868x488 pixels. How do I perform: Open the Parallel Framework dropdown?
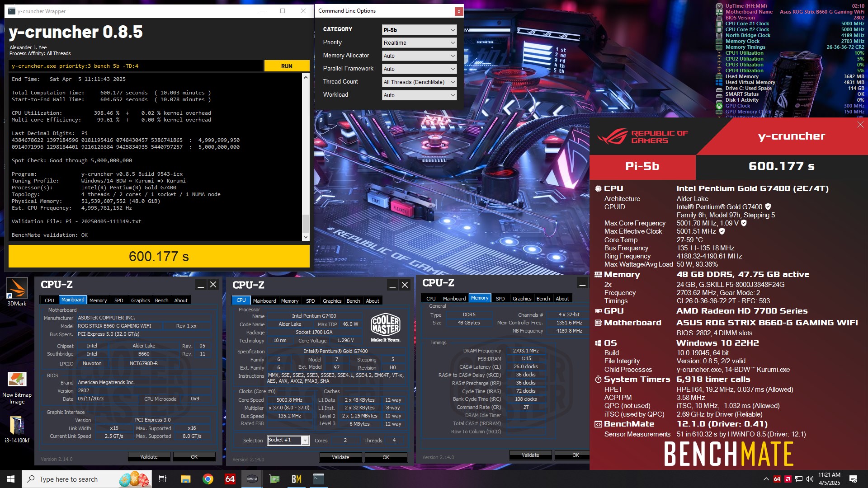(x=419, y=69)
